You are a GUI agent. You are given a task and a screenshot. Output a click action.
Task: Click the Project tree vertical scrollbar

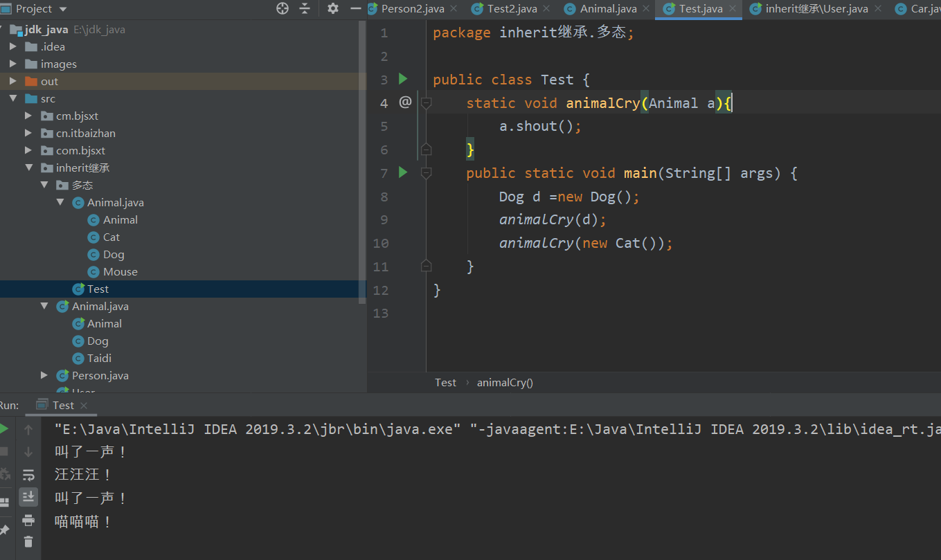(362, 163)
